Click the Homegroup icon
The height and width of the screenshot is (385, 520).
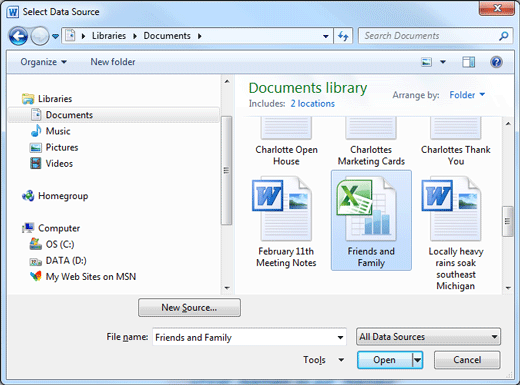pos(28,196)
